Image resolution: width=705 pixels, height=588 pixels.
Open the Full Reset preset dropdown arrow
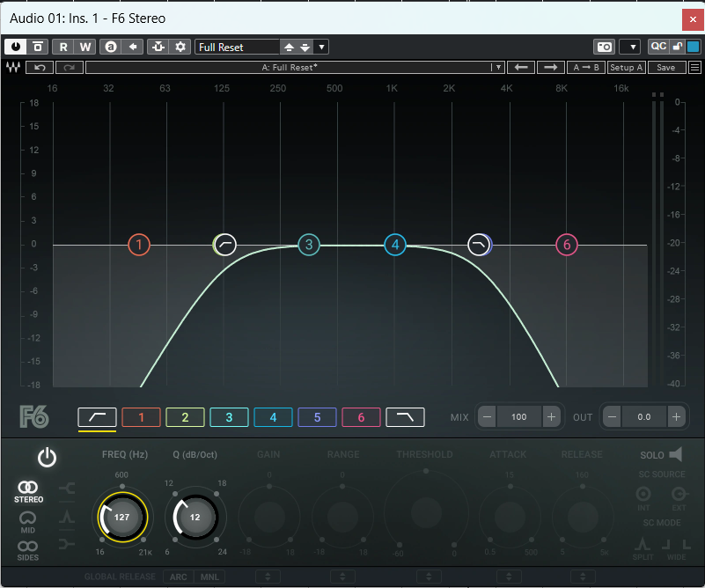point(321,47)
